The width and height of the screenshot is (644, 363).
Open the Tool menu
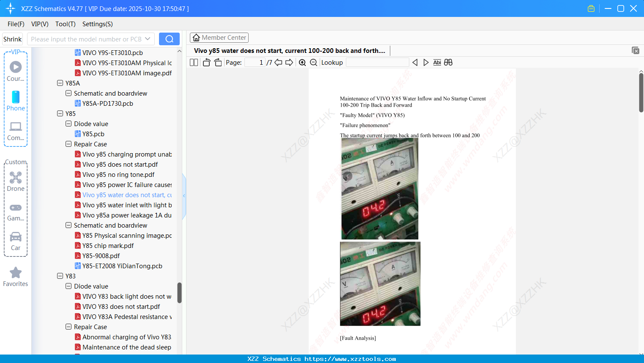coord(65,24)
